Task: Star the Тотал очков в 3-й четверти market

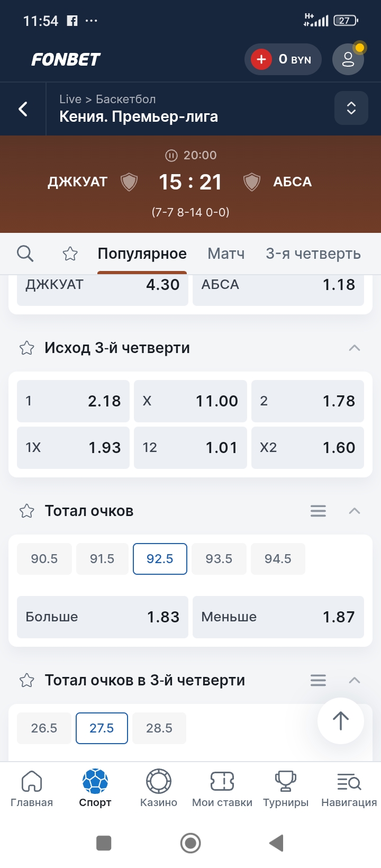Action: pyautogui.click(x=27, y=681)
